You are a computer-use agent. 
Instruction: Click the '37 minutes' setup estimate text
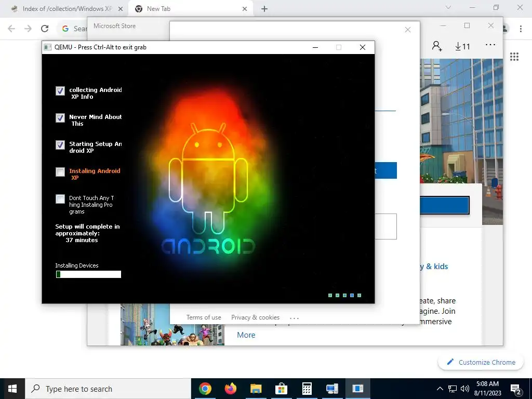click(82, 240)
